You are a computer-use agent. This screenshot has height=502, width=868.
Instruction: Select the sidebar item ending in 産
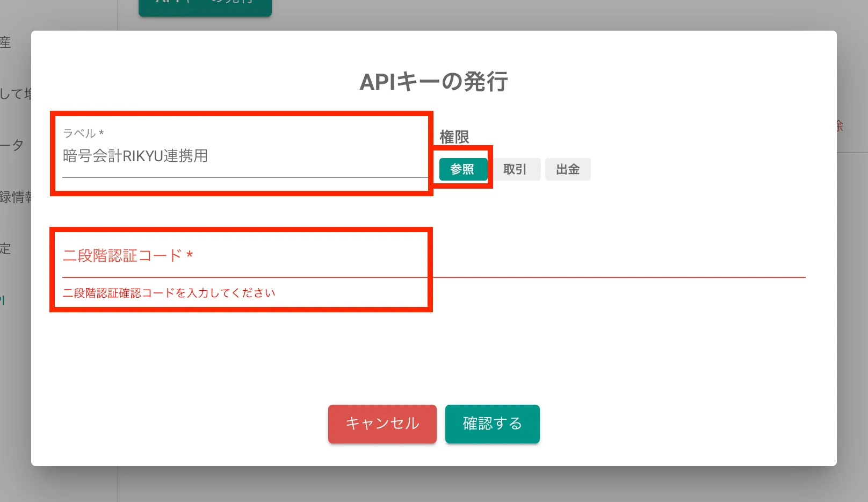coord(5,42)
